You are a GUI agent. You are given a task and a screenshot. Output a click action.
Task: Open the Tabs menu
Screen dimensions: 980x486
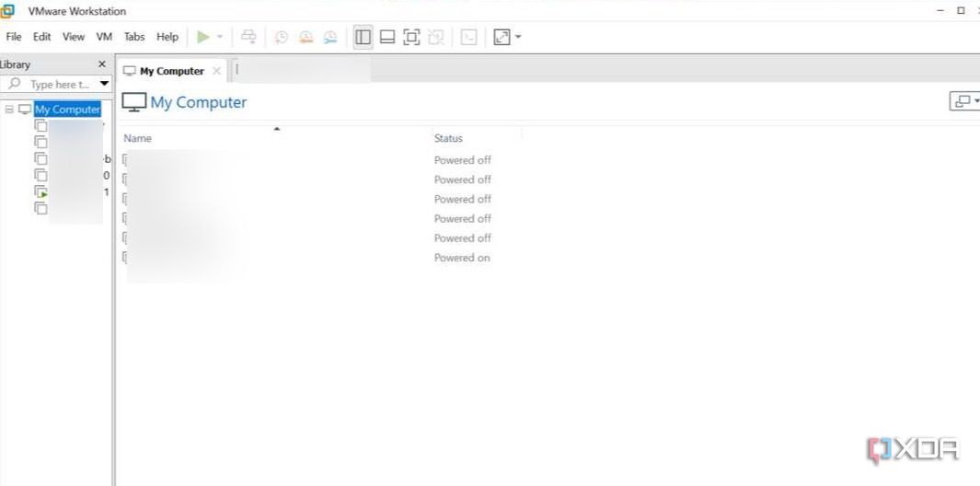(x=134, y=37)
